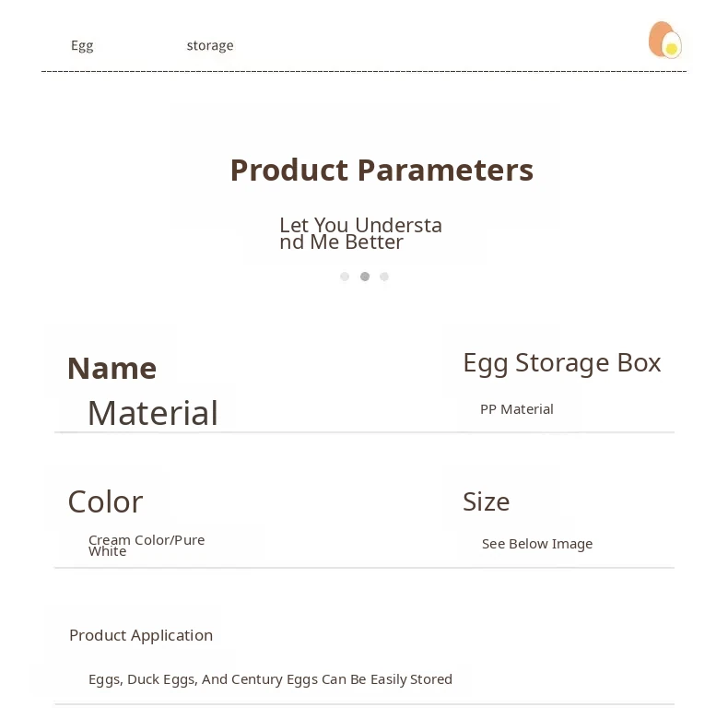Click the See Below Image link
The image size is (728, 719).
pos(536,544)
